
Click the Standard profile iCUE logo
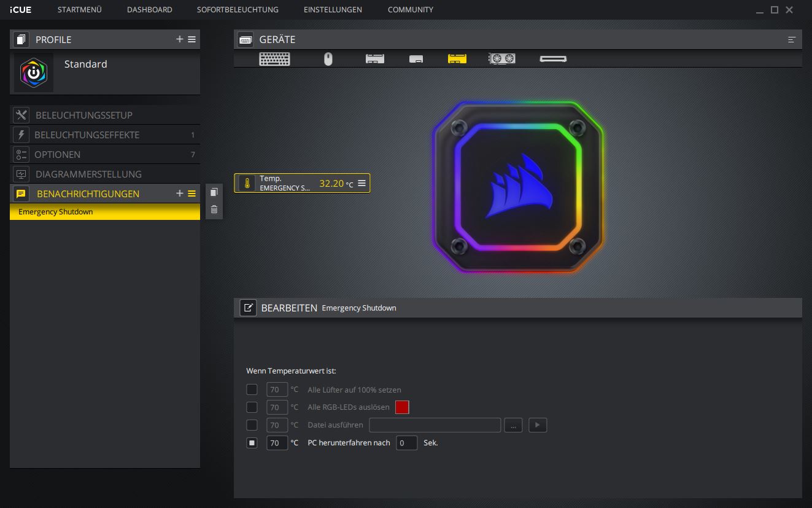coord(34,72)
